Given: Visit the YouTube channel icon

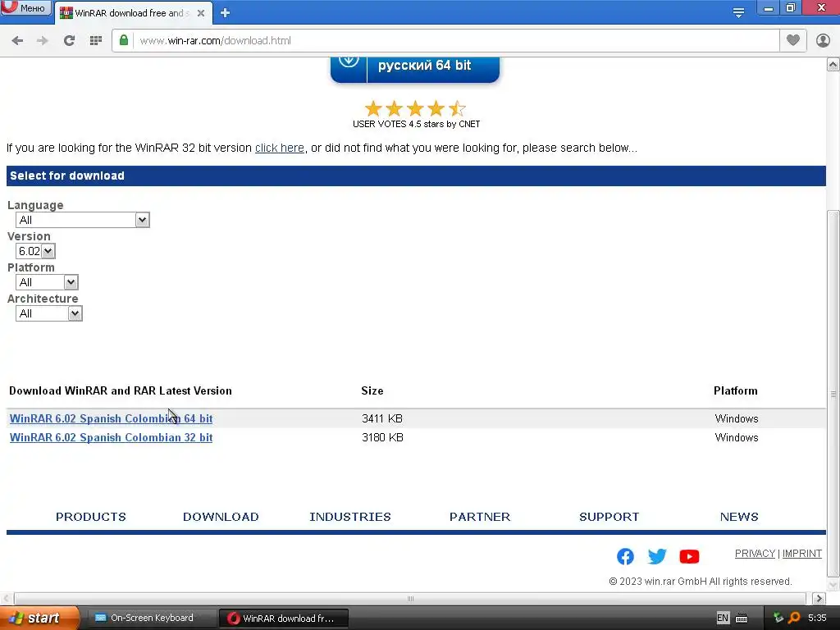Looking at the screenshot, I should (x=689, y=557).
